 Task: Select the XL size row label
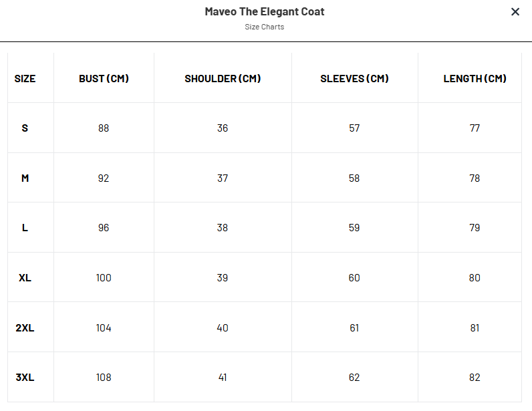(25, 277)
